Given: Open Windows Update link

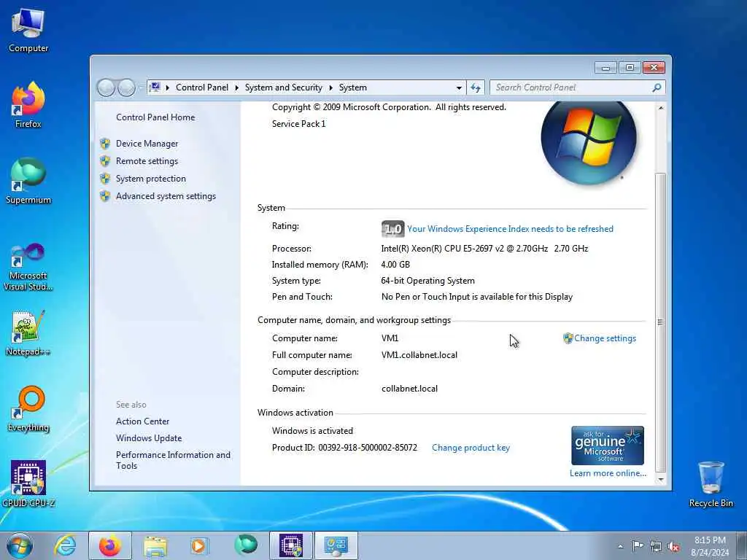Looking at the screenshot, I should pos(149,438).
